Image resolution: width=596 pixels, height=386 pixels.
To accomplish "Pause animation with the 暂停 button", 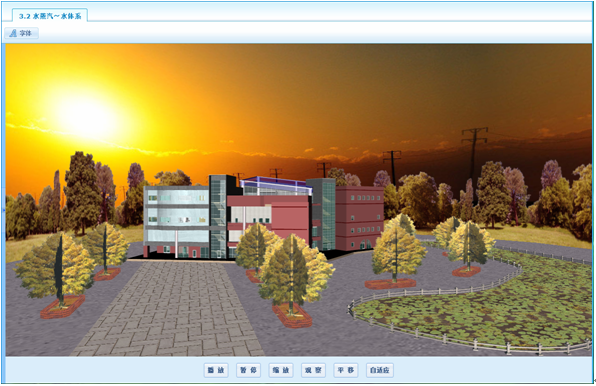I will click(248, 370).
